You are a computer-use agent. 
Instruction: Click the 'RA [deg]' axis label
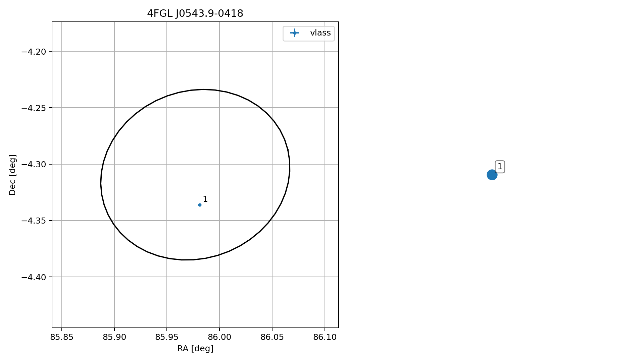[195, 349]
